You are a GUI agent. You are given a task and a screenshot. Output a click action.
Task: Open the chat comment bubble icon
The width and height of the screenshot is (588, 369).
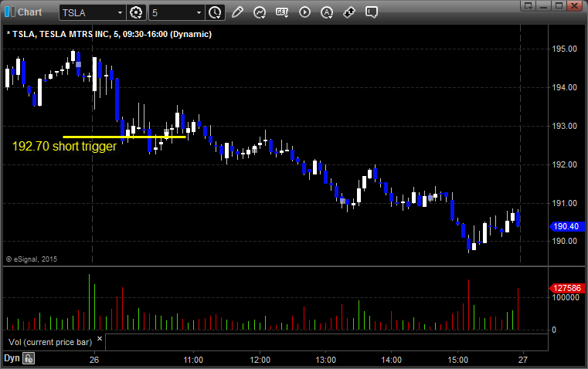[372, 12]
